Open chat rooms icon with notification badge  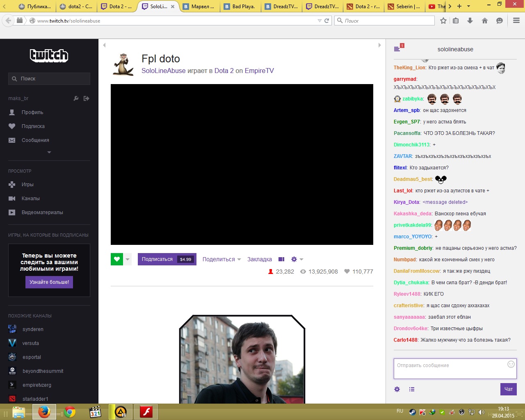(x=398, y=48)
